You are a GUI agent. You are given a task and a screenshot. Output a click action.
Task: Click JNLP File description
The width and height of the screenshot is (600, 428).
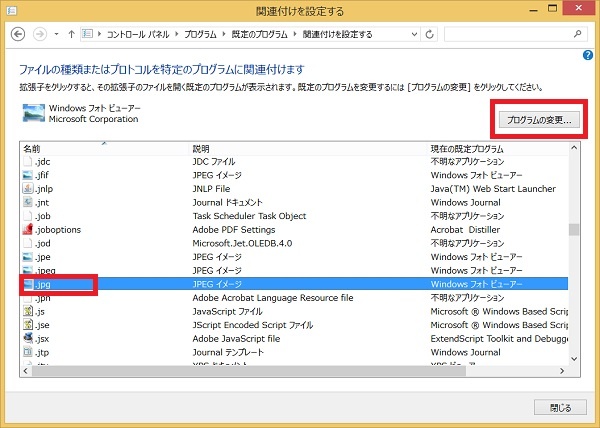tap(211, 189)
